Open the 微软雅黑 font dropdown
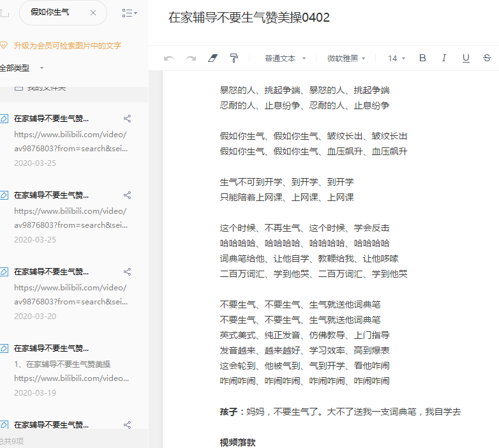Viewport: 499px width, 448px height. click(346, 58)
